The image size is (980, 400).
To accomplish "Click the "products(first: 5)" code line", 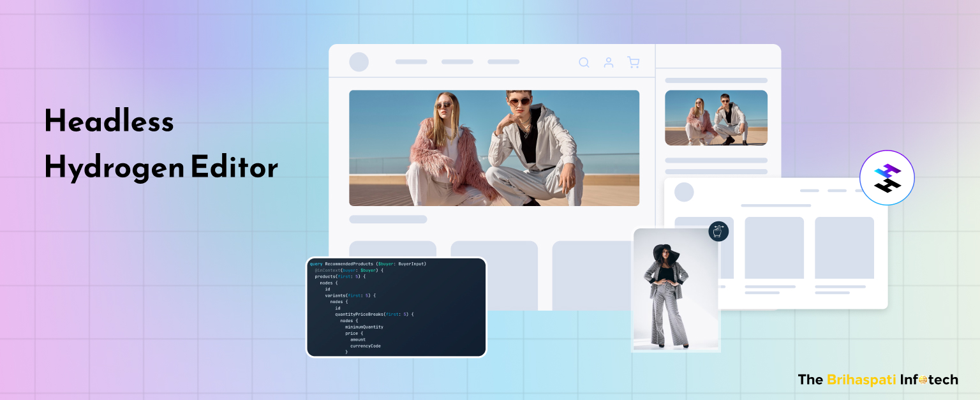I will tap(340, 276).
